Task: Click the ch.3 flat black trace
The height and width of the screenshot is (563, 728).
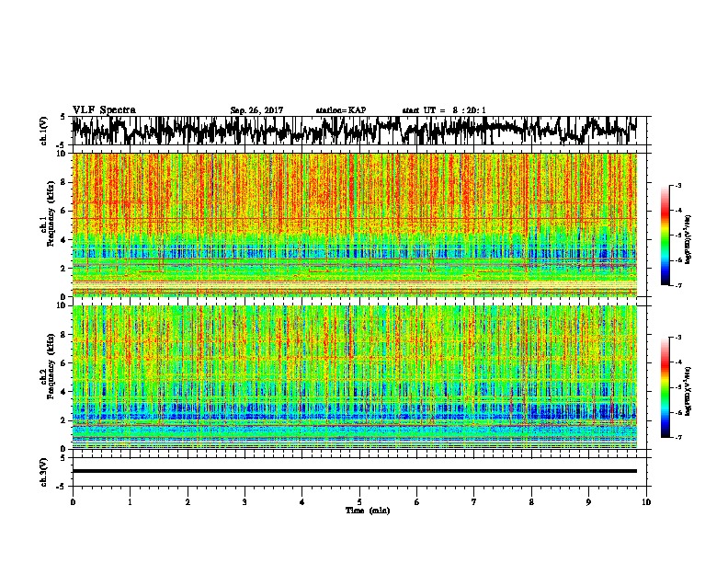Action: (x=355, y=471)
